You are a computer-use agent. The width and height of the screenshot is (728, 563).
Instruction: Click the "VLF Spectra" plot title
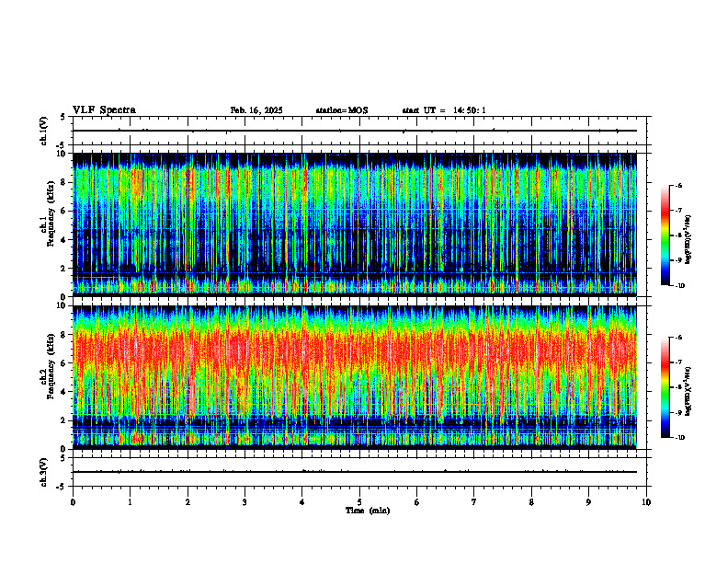[x=104, y=110]
